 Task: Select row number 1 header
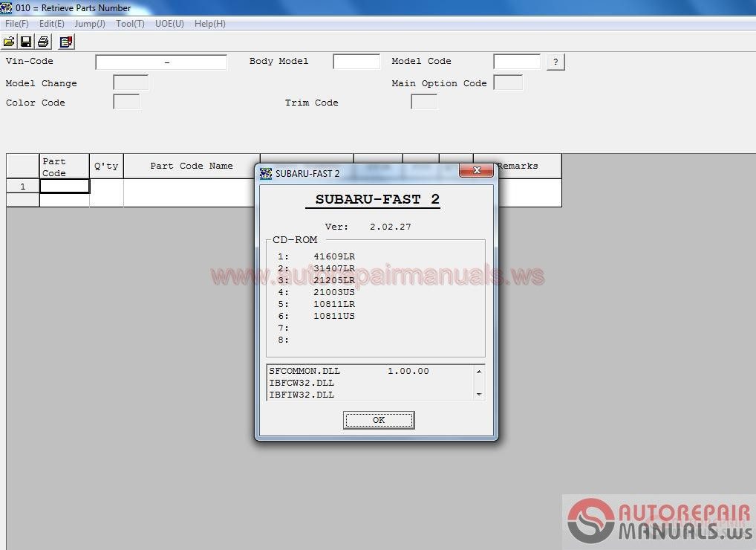[23, 187]
